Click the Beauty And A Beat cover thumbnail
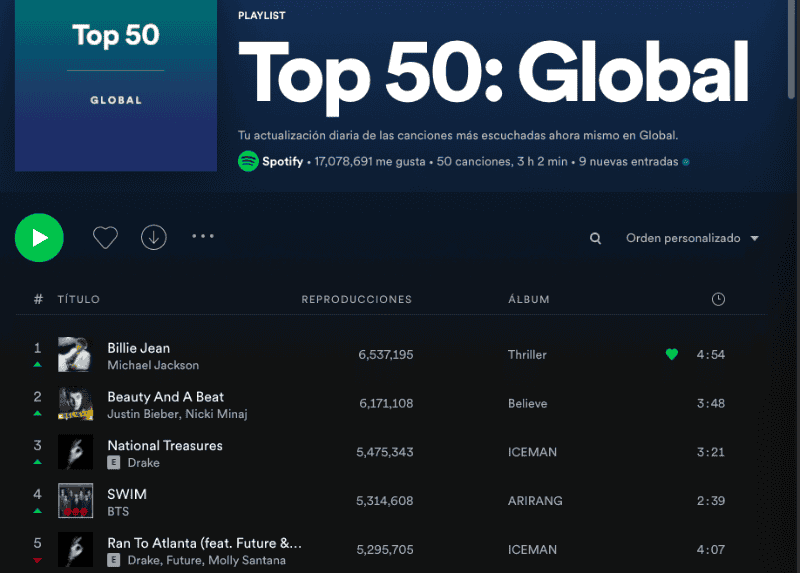800x573 pixels. pos(76,403)
